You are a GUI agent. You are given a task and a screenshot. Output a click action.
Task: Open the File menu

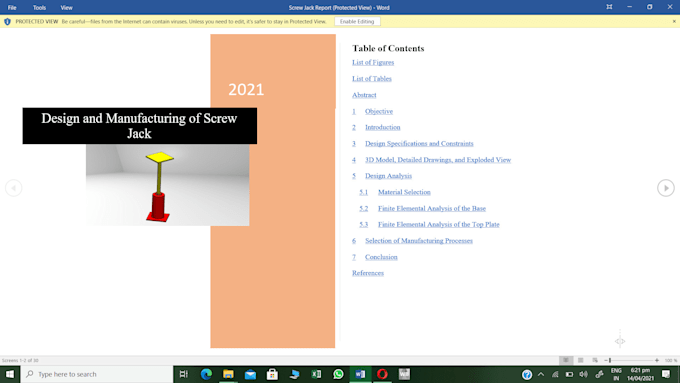point(12,7)
